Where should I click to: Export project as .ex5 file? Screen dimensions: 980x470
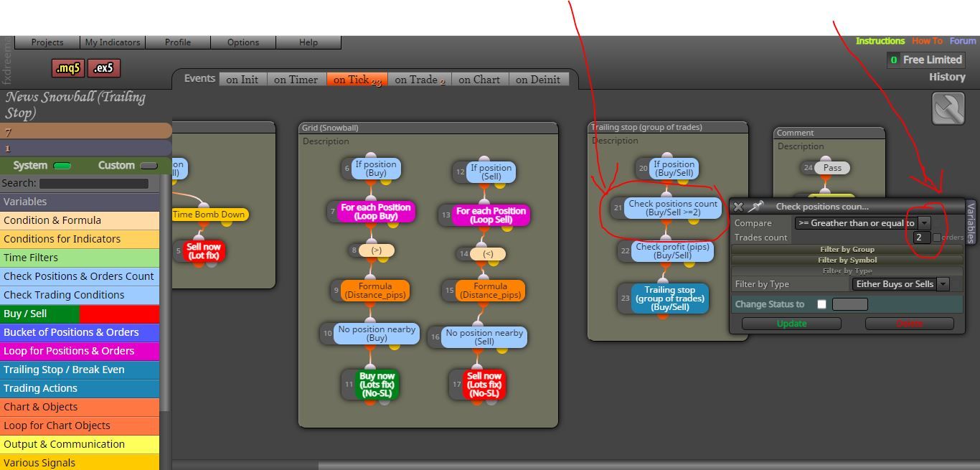click(103, 68)
